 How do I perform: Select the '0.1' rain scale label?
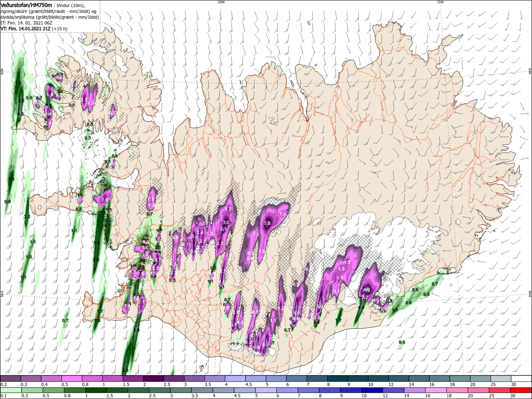(3, 396)
